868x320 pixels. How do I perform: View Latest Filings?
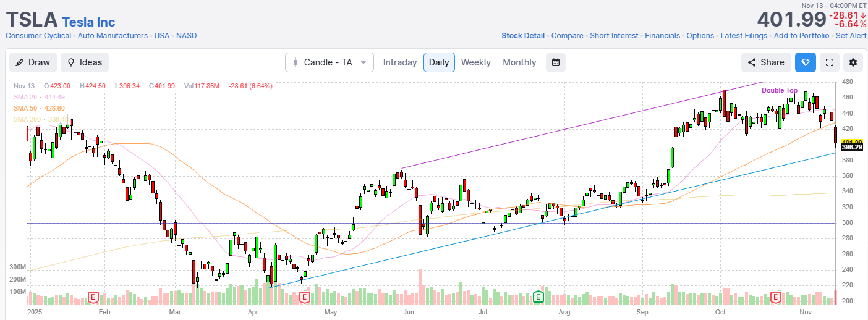744,36
